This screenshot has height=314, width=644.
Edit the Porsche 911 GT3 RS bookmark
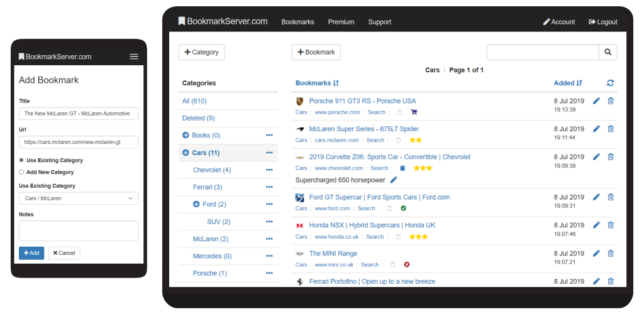point(596,101)
